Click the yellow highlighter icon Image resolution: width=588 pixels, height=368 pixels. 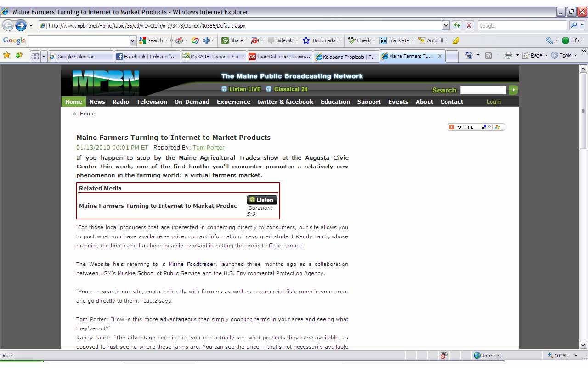click(456, 40)
